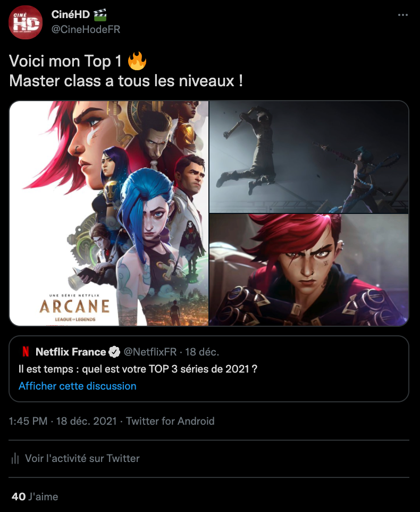
Task: Open the @NetflixFR handle
Action: pos(150,352)
